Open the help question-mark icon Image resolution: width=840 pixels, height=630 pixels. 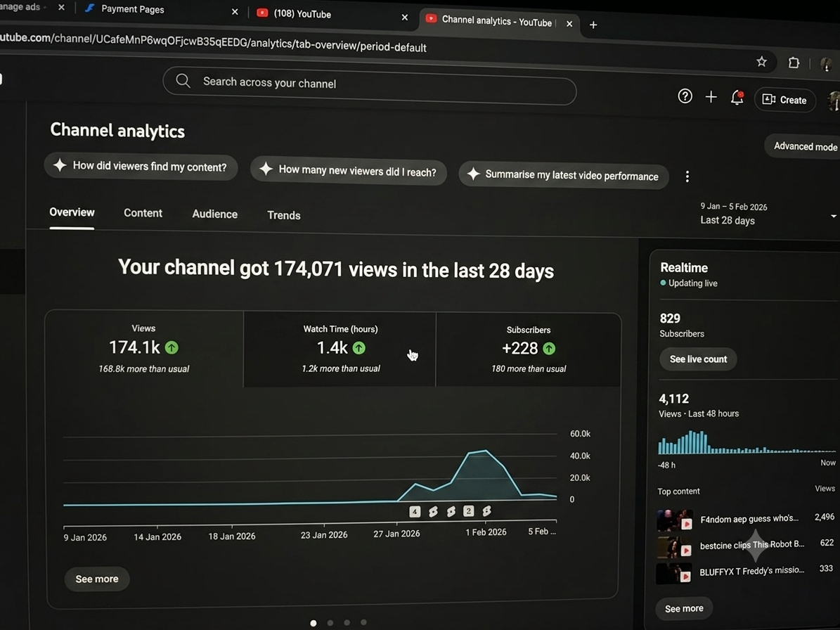[685, 96]
